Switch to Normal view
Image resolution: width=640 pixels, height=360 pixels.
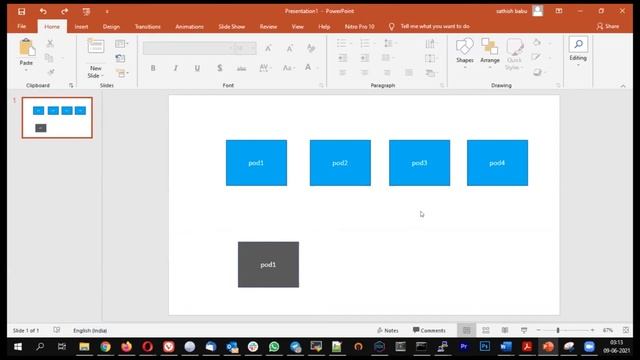467,330
